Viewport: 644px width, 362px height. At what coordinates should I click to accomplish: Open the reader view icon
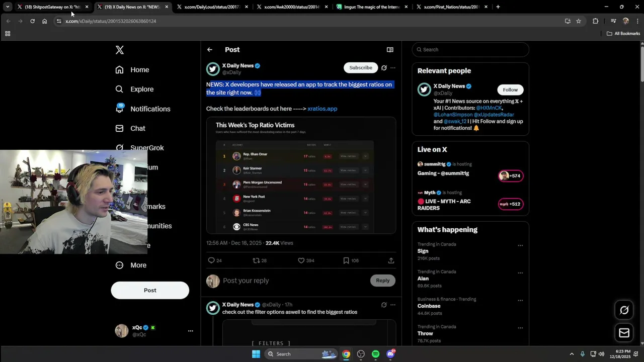pyautogui.click(x=390, y=50)
